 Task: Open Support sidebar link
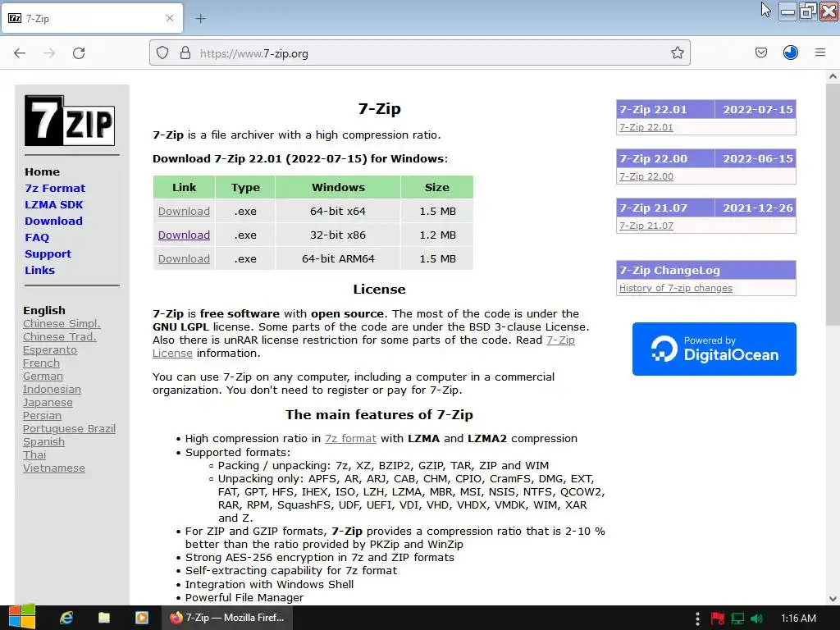(x=48, y=254)
